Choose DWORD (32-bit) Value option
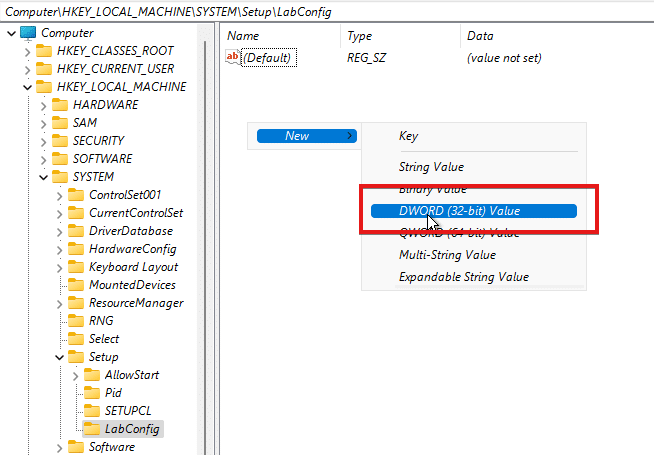This screenshot has width=654, height=455. [x=459, y=211]
